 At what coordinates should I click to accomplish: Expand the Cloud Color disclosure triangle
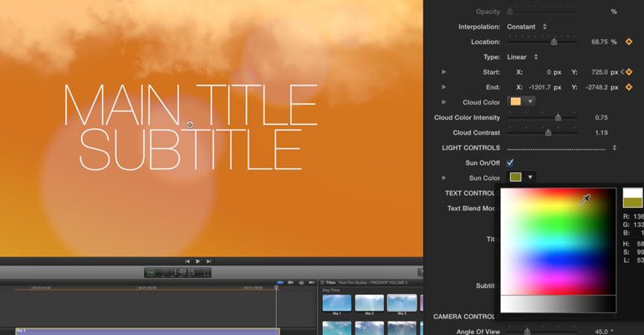(x=444, y=102)
